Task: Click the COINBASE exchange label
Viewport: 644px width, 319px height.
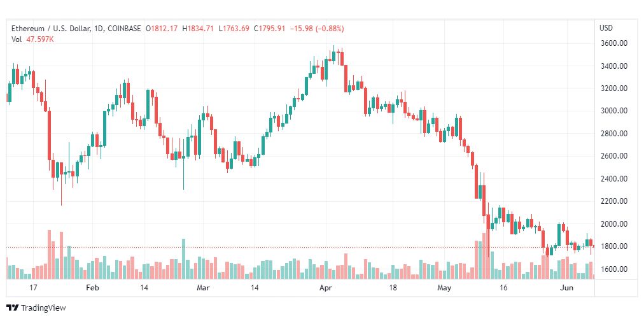Action: (123, 29)
